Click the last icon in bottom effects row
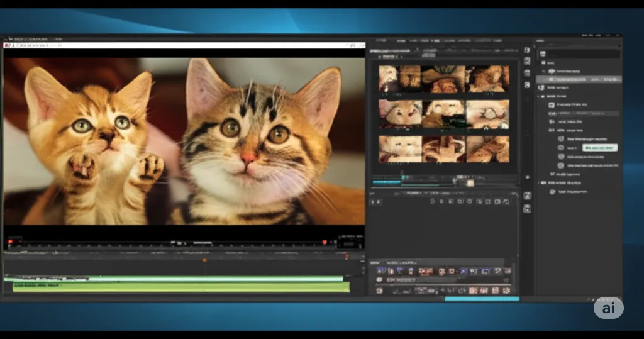 point(508,271)
